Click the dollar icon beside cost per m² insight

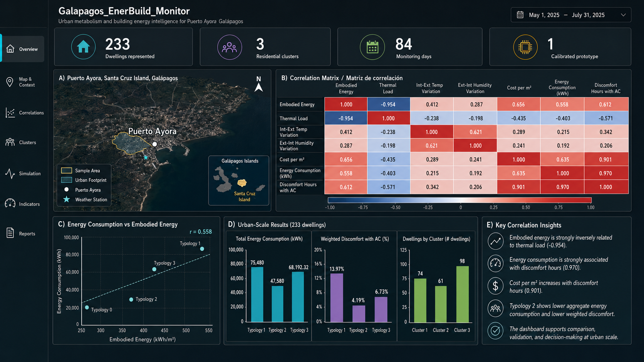pyautogui.click(x=495, y=286)
